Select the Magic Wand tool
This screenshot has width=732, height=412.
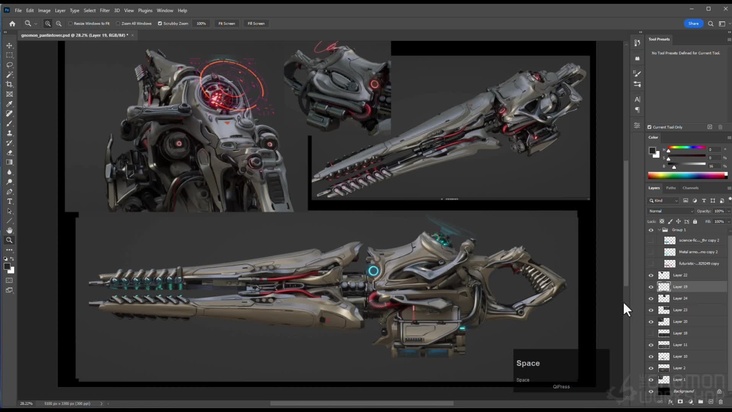click(x=9, y=75)
